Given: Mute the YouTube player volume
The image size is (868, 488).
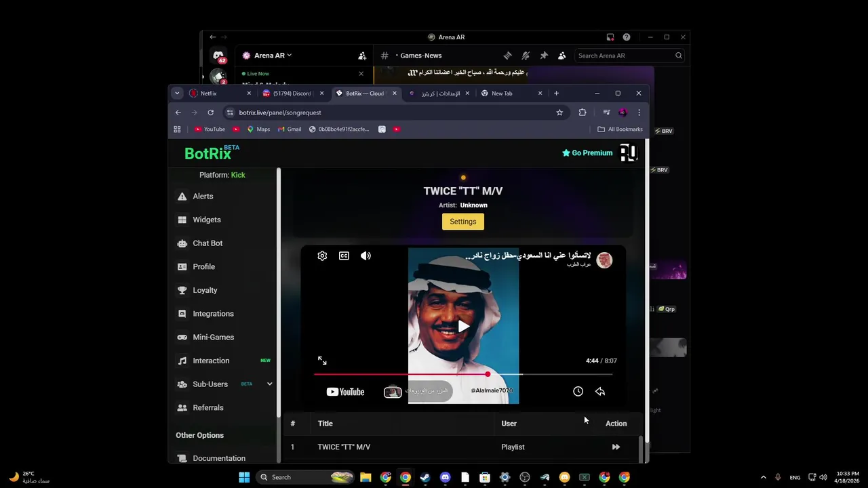Looking at the screenshot, I should click(x=366, y=256).
